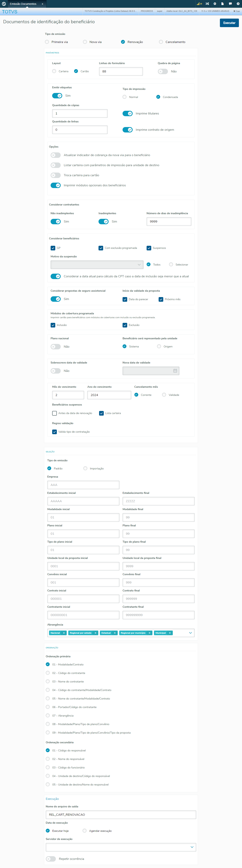The width and height of the screenshot is (242, 868).
Task: Remove the Nacional tag from Abrangência
Action: [64, 633]
